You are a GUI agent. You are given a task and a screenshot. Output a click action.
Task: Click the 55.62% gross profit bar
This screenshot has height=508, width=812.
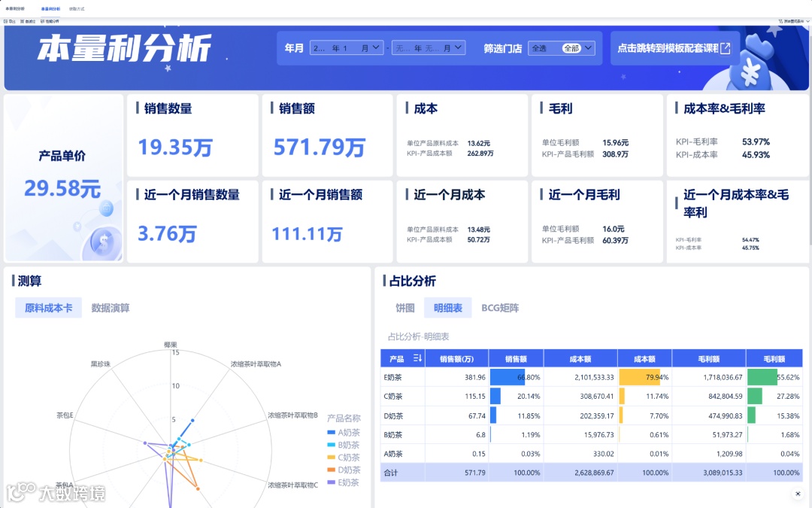(x=762, y=377)
